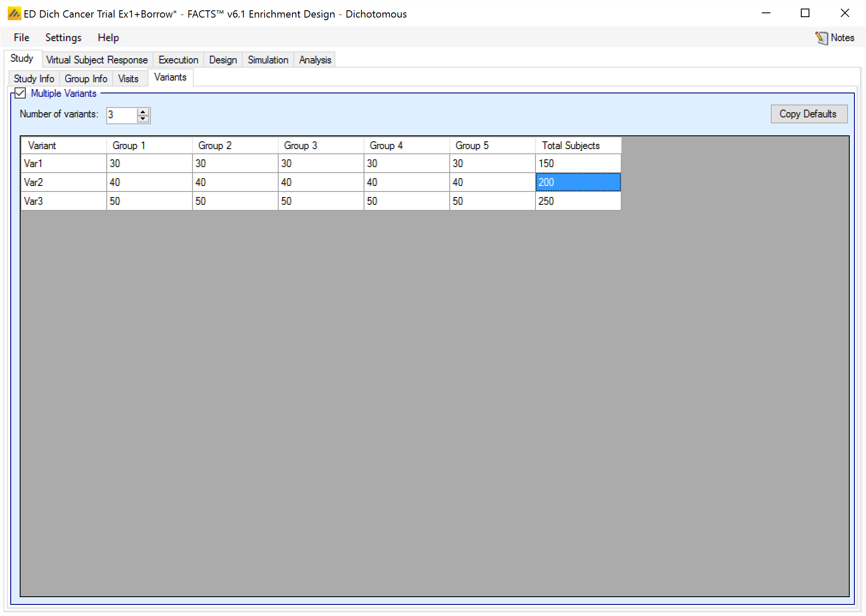Click Var1 Group 1 cell
Screen dimensions: 866x616
(149, 163)
